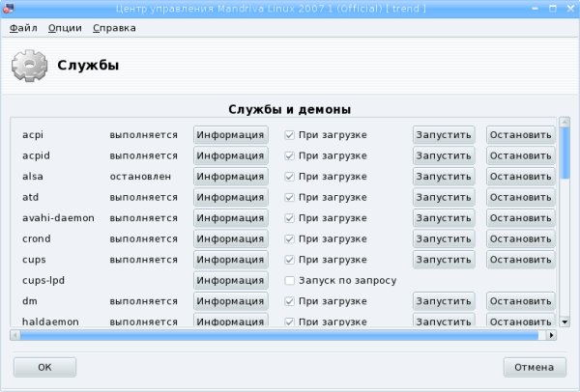Click Остановить for acpi service
580x392 pixels.
[x=520, y=135]
